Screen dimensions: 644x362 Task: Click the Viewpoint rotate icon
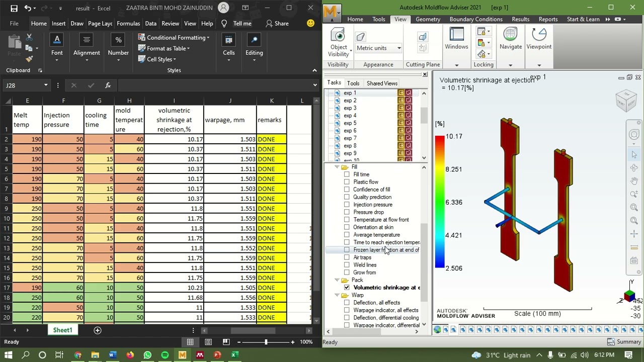[539, 39]
